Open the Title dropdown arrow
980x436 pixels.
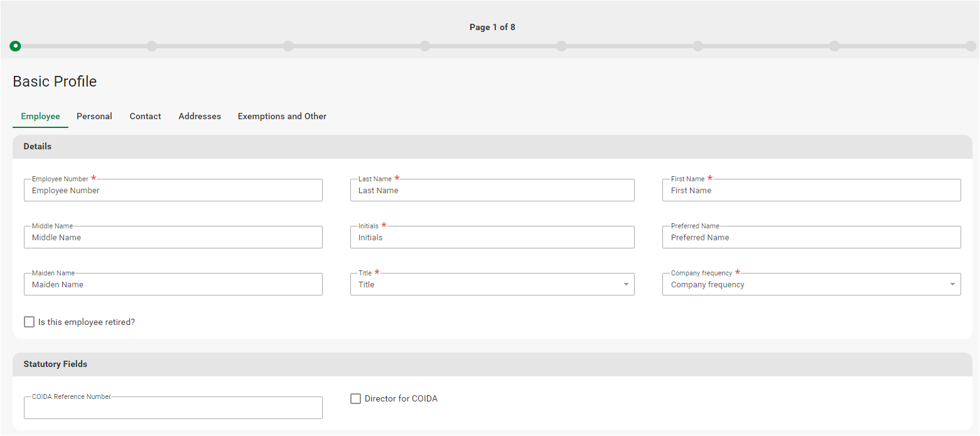tap(625, 285)
